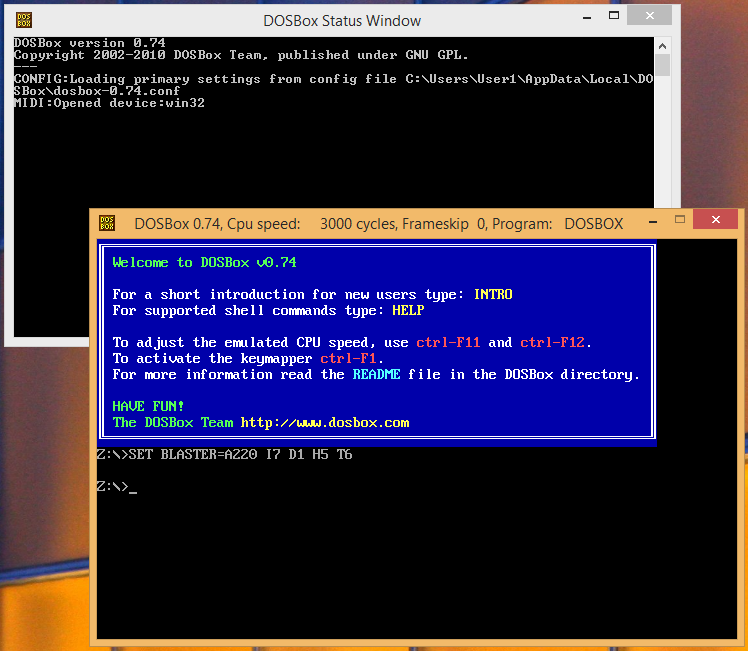Click the 'http://www.dosbox.com' URL text
This screenshot has height=651, width=748.
pyautogui.click(x=325, y=423)
